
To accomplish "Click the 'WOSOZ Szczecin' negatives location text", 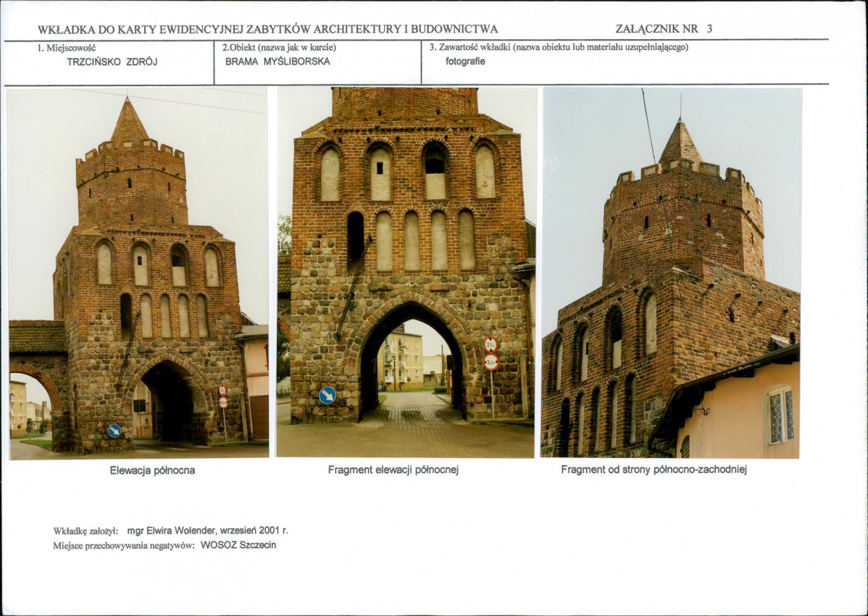I will pyautogui.click(x=238, y=544).
